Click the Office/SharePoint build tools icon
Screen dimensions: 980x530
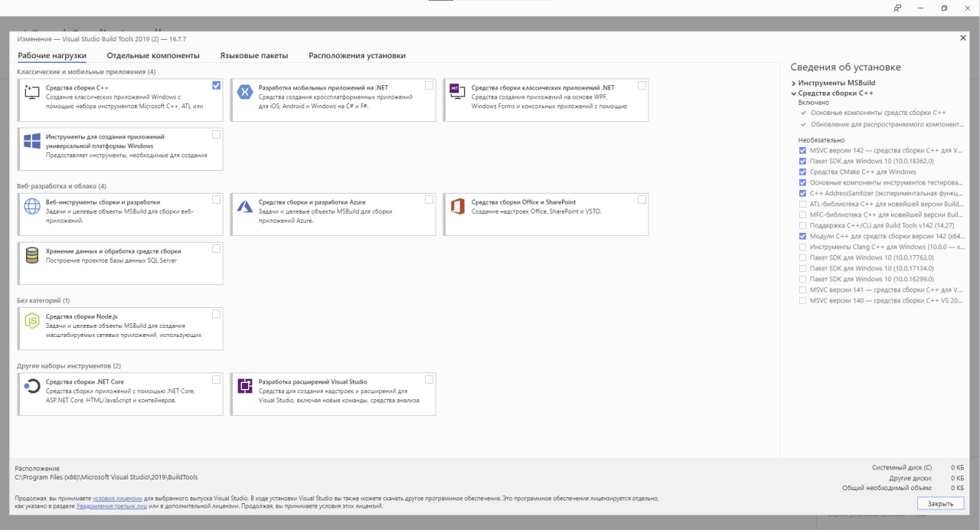[x=458, y=206]
